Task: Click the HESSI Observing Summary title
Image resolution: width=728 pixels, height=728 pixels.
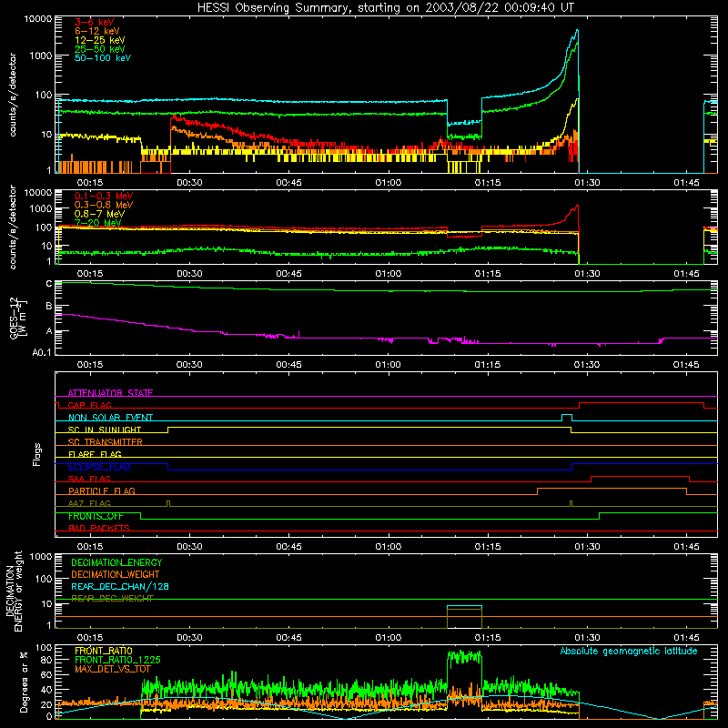Action: pos(386,8)
